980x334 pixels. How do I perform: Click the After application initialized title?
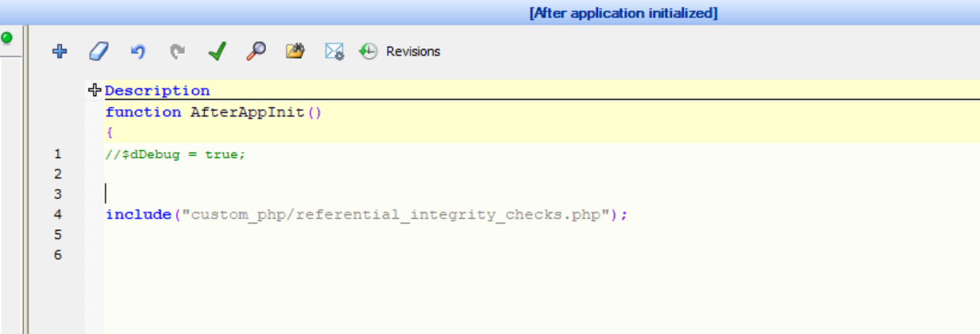tap(623, 13)
